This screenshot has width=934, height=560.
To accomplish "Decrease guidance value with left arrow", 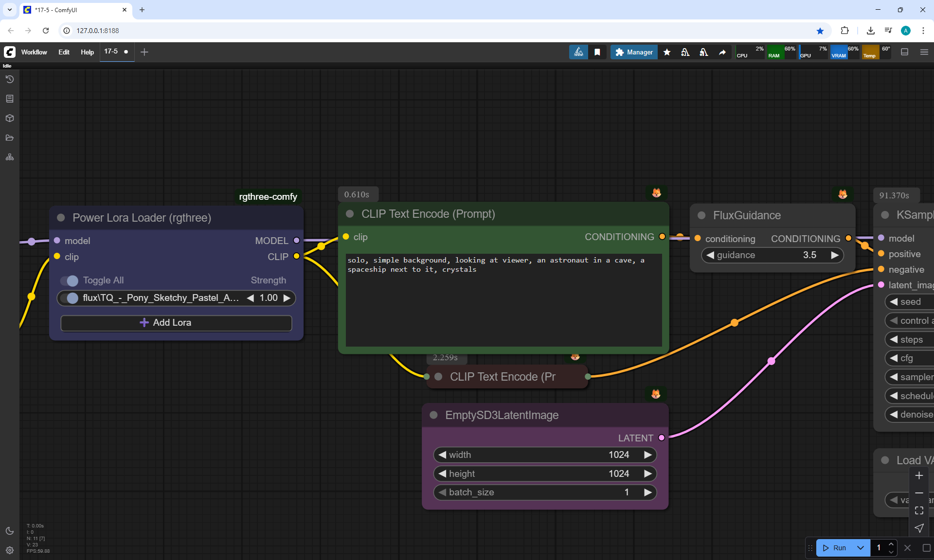I will point(710,255).
